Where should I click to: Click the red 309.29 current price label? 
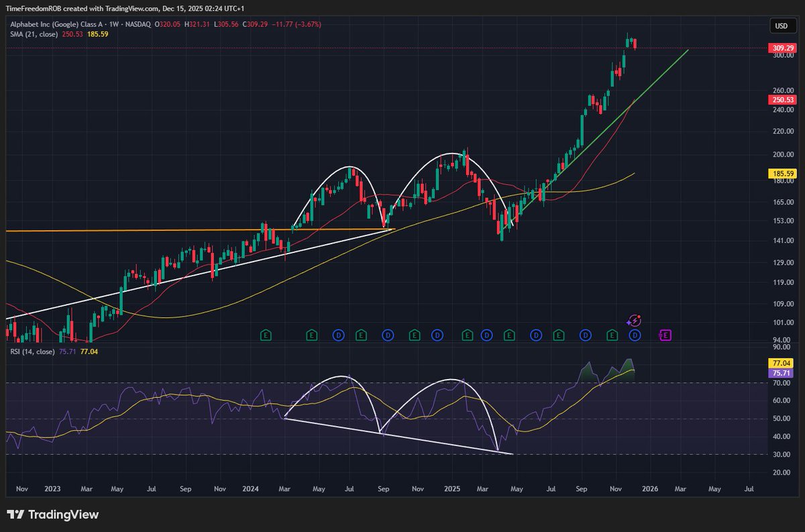click(x=782, y=48)
